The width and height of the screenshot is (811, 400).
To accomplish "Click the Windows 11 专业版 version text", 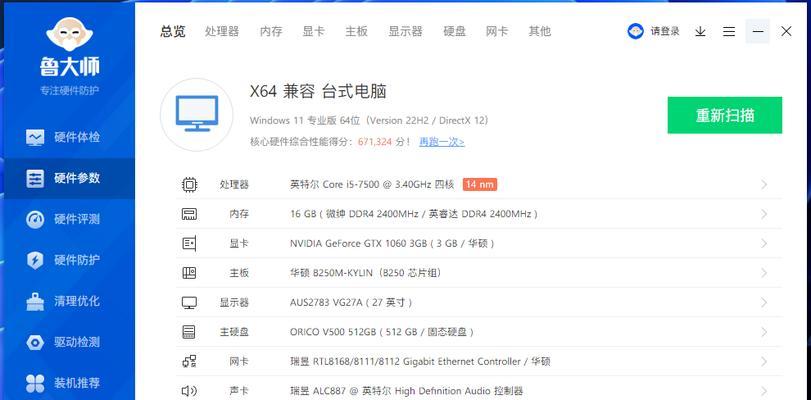I will (x=369, y=121).
